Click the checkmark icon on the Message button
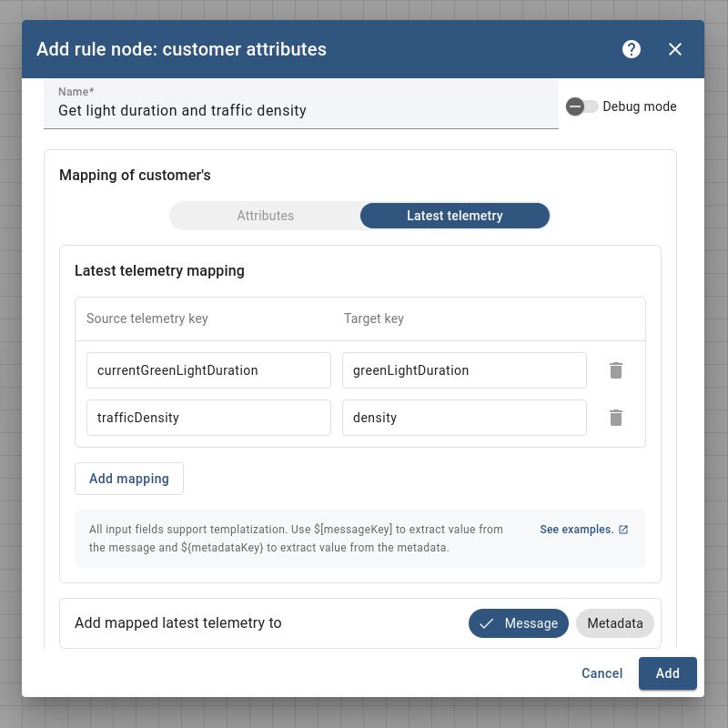Screen dimensions: 728x728 point(485,623)
